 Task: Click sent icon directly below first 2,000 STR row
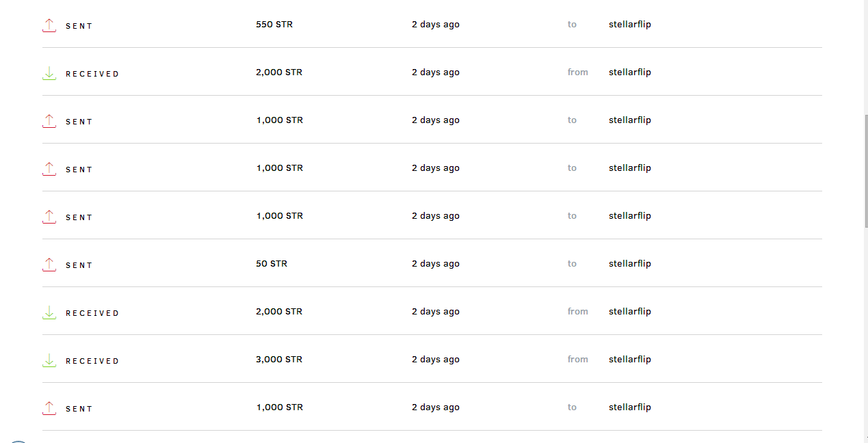coord(49,121)
